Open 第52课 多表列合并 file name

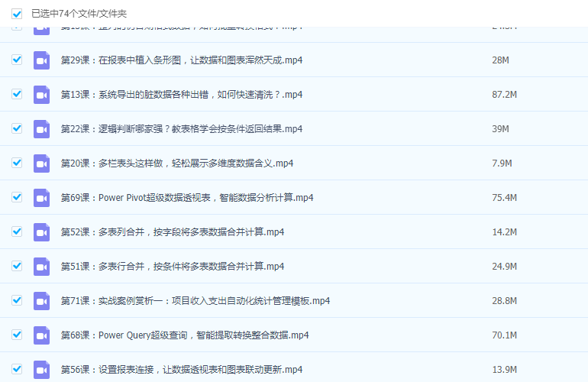[173, 232]
